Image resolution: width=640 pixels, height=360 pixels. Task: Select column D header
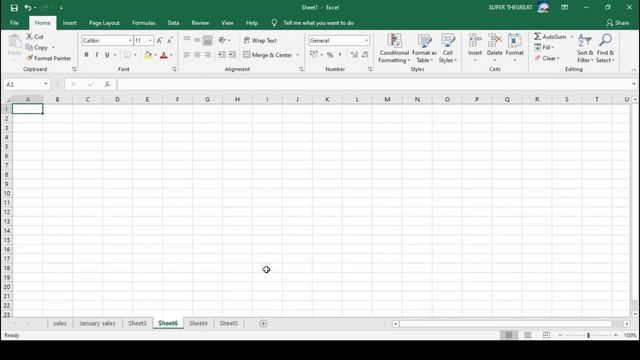[x=118, y=99]
